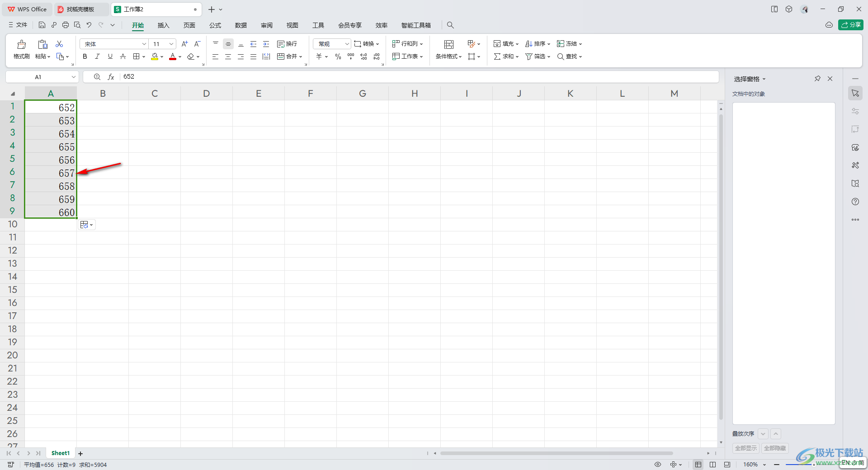868x470 pixels.
Task: Open the number format dropdown (常规)
Action: 347,44
